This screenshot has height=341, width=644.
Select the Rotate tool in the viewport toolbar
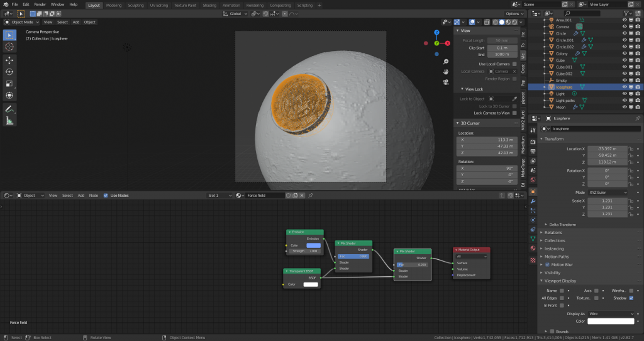[x=9, y=72]
